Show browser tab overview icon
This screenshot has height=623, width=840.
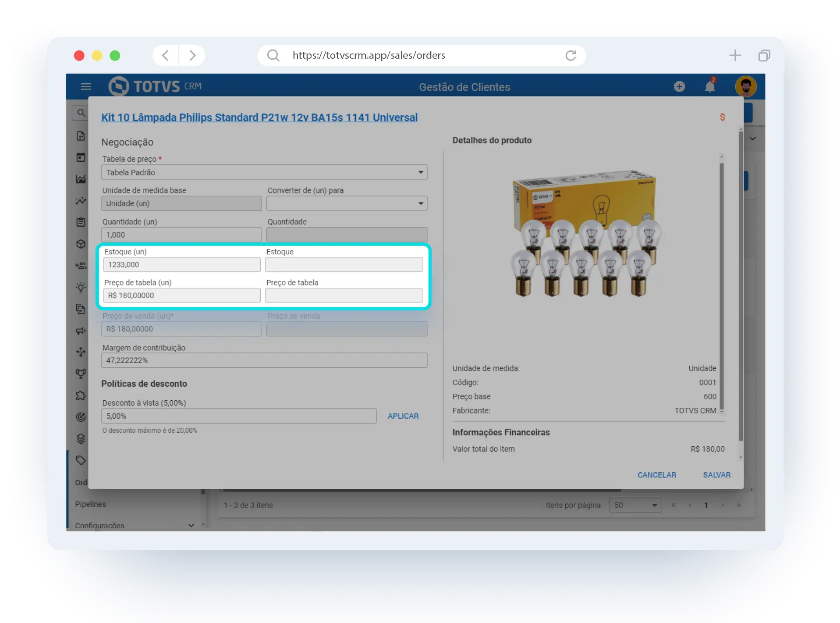pos(764,55)
